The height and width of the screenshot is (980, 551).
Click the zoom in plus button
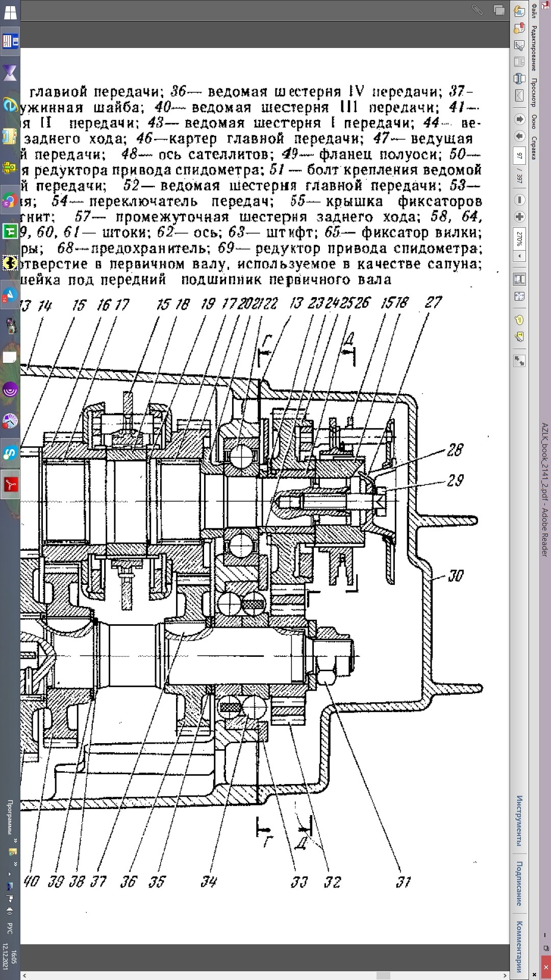point(519,217)
